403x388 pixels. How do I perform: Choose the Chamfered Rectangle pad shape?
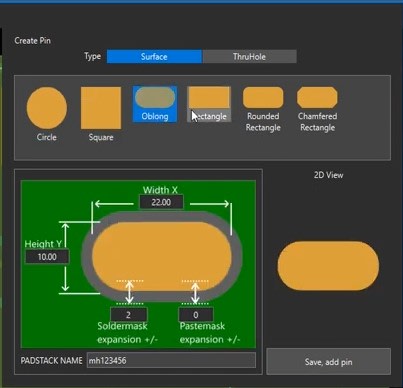[x=317, y=110]
